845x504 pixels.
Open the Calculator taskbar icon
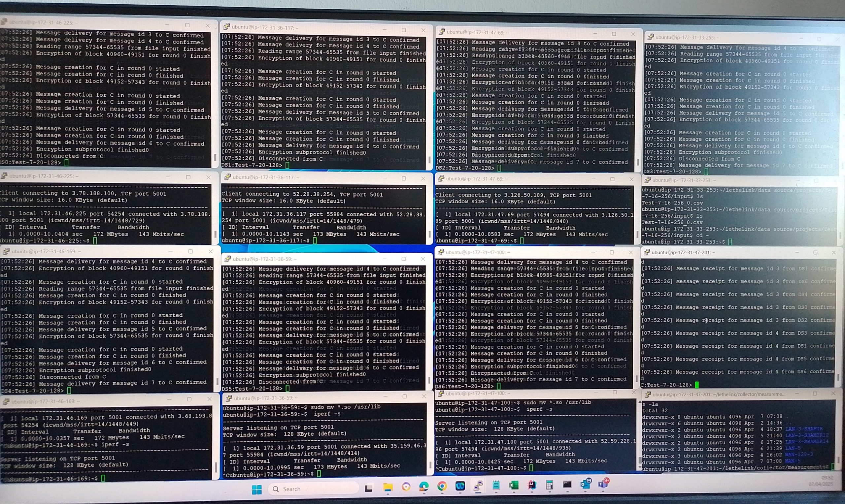tap(549, 485)
